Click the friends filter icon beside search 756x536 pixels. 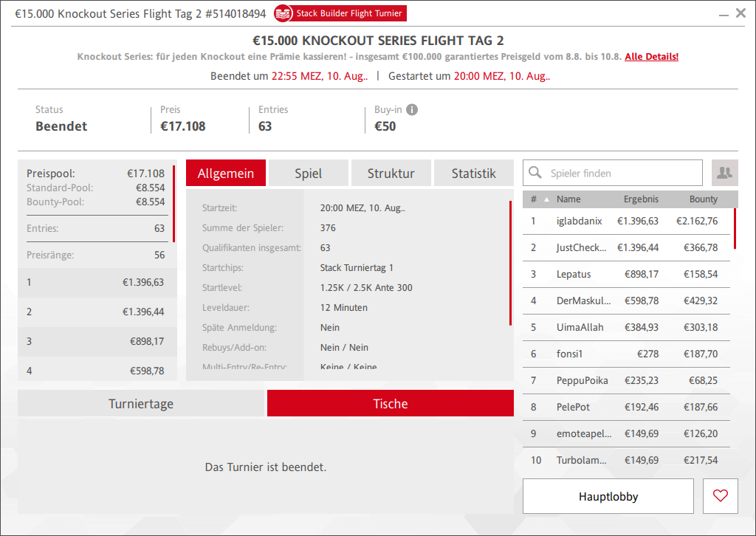tap(724, 173)
